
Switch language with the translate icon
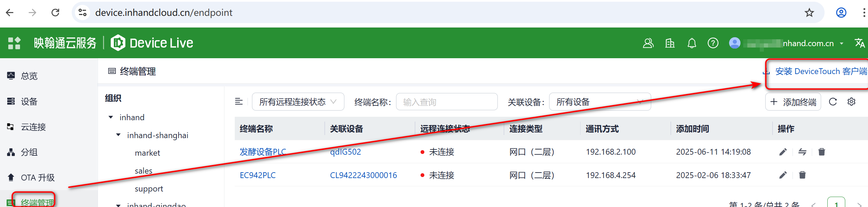[x=860, y=43]
